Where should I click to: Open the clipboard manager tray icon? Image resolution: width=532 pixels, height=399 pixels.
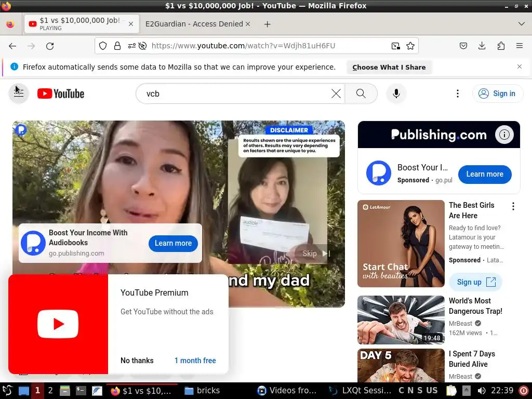pos(451,391)
